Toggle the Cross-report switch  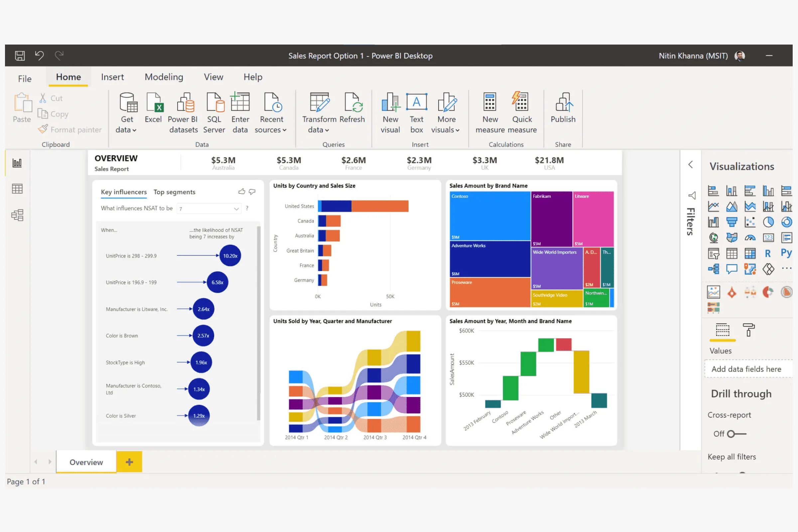[x=736, y=434]
